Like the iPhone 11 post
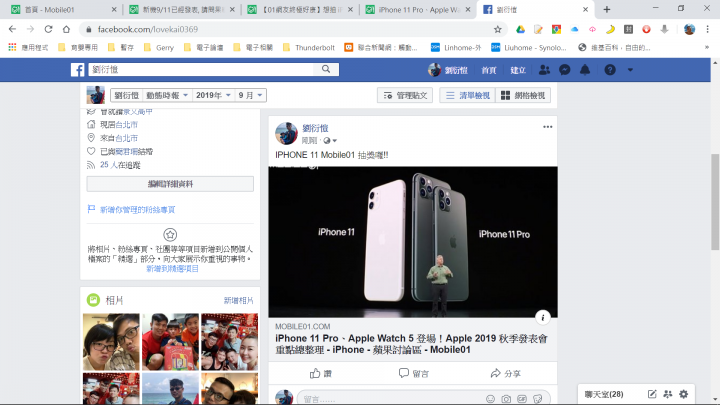 (x=321, y=373)
